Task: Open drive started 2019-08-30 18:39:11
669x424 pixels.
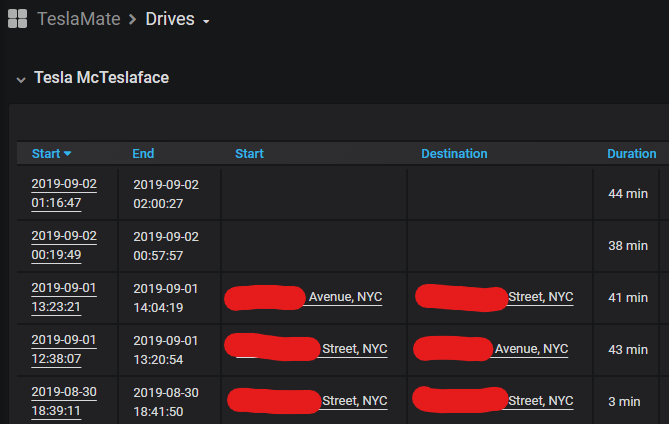Action: 64,401
